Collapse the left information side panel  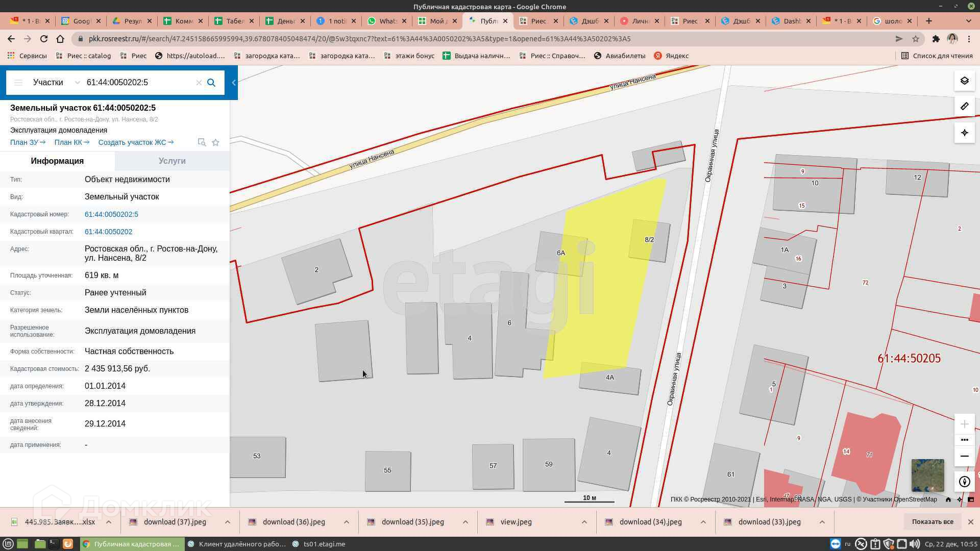click(234, 83)
